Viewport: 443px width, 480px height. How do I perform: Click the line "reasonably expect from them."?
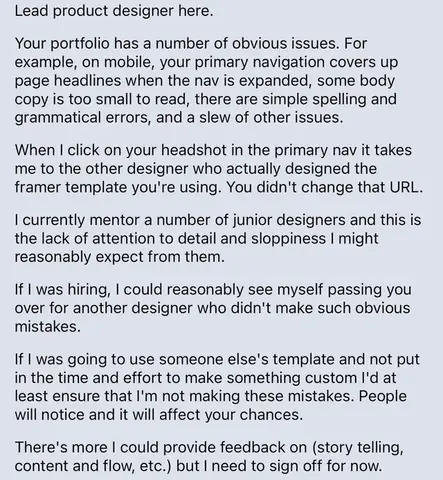(x=120, y=257)
